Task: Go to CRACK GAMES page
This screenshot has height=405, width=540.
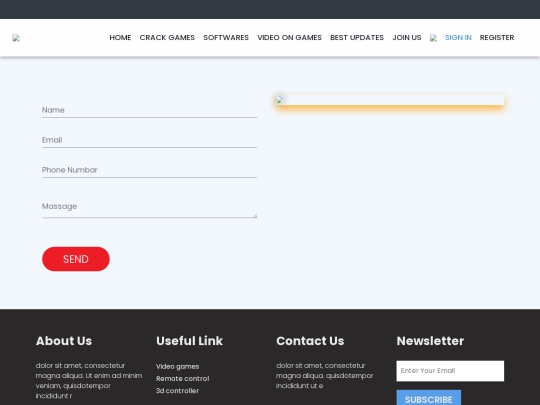Action: pos(167,38)
